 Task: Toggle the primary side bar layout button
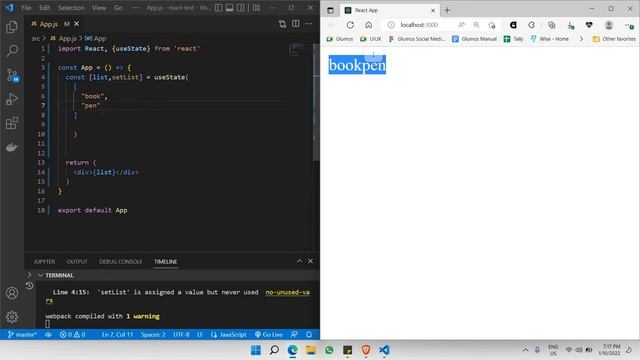219,8
